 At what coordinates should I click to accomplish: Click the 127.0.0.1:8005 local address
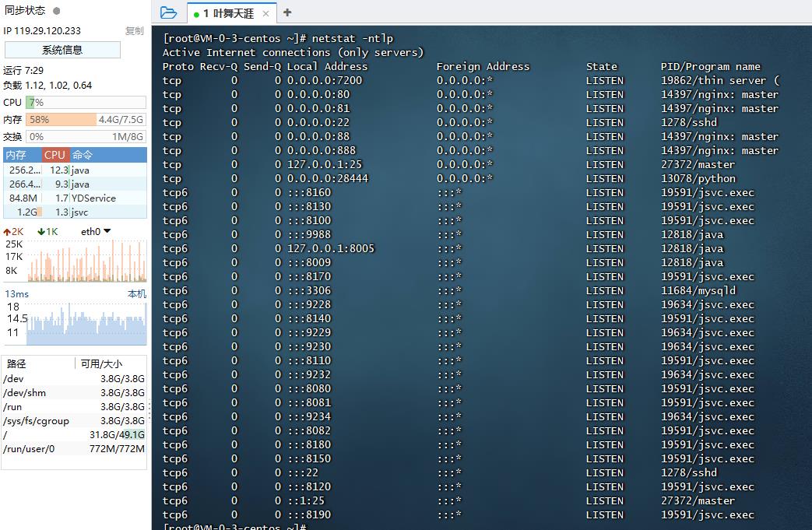(x=330, y=248)
